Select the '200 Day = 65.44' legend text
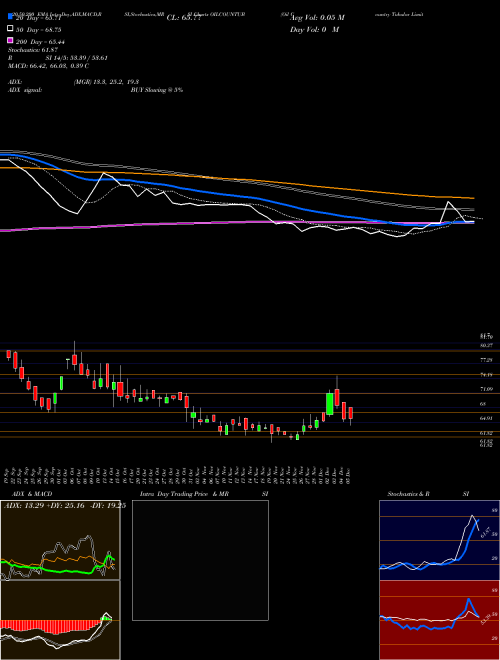500x660 pixels. point(40,42)
